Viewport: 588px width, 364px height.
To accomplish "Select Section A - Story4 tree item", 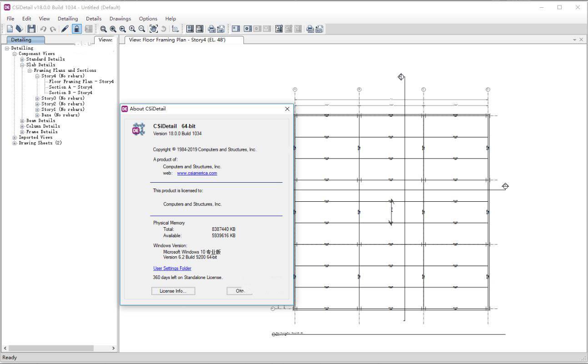I will click(x=70, y=87).
